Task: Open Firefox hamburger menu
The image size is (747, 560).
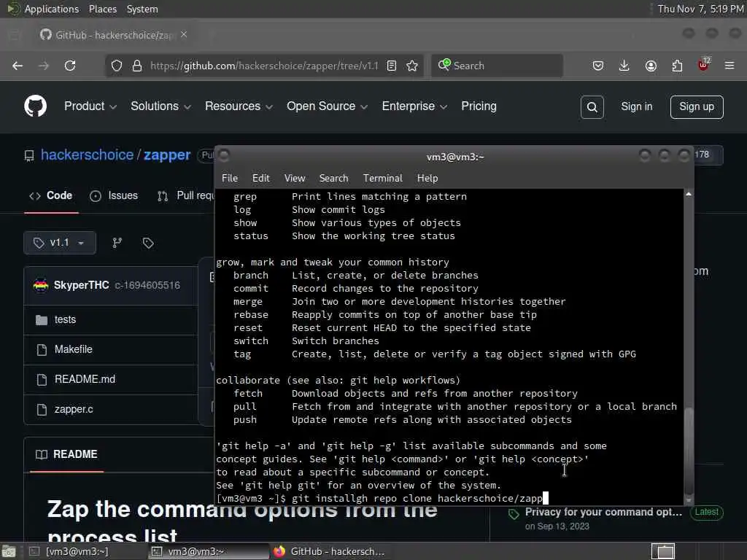Action: tap(729, 66)
